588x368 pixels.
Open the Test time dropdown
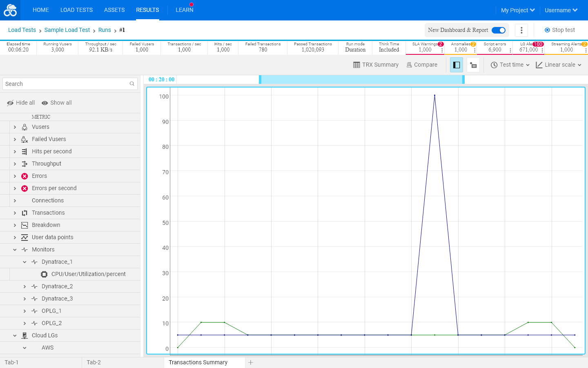pos(510,65)
